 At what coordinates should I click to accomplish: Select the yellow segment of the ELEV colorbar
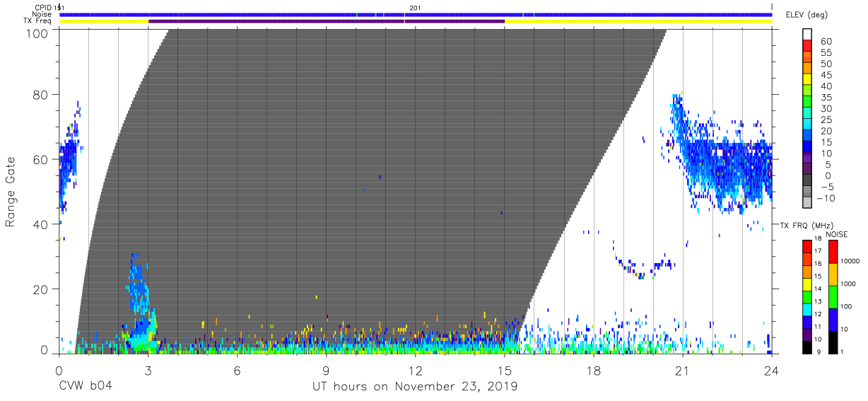tap(807, 81)
